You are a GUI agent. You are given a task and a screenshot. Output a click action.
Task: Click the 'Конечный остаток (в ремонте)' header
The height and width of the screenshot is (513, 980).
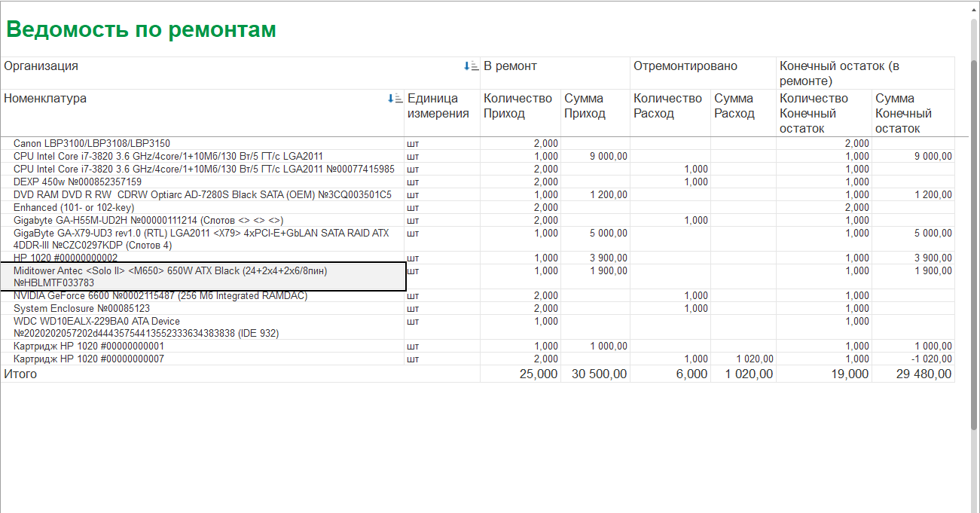839,73
